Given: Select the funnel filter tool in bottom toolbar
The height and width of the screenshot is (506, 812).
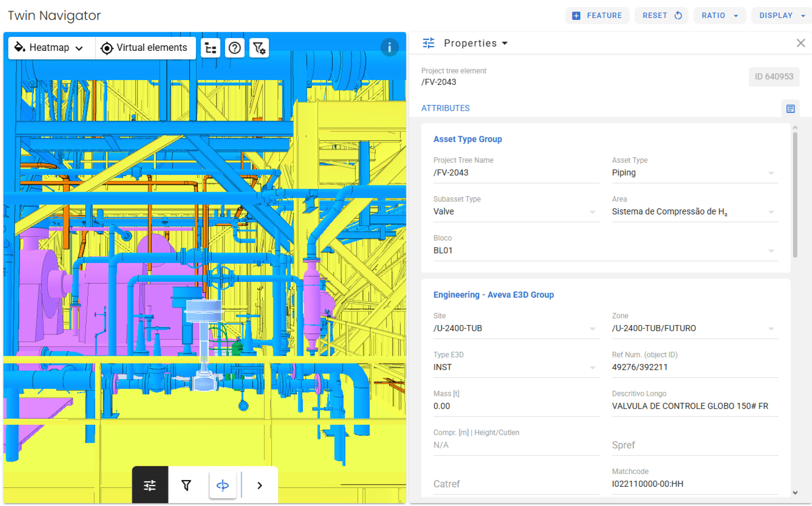Looking at the screenshot, I should point(186,485).
